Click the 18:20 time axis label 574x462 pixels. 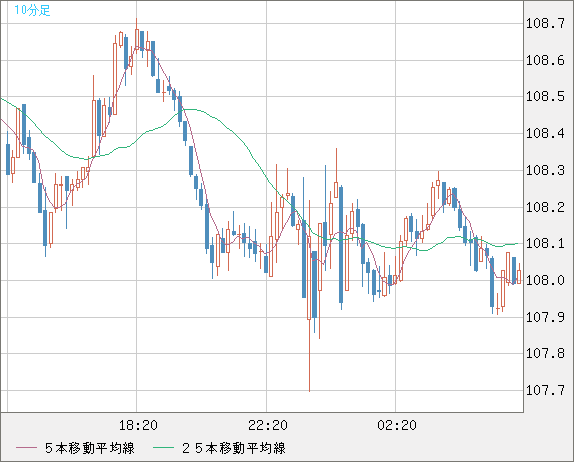click(138, 425)
